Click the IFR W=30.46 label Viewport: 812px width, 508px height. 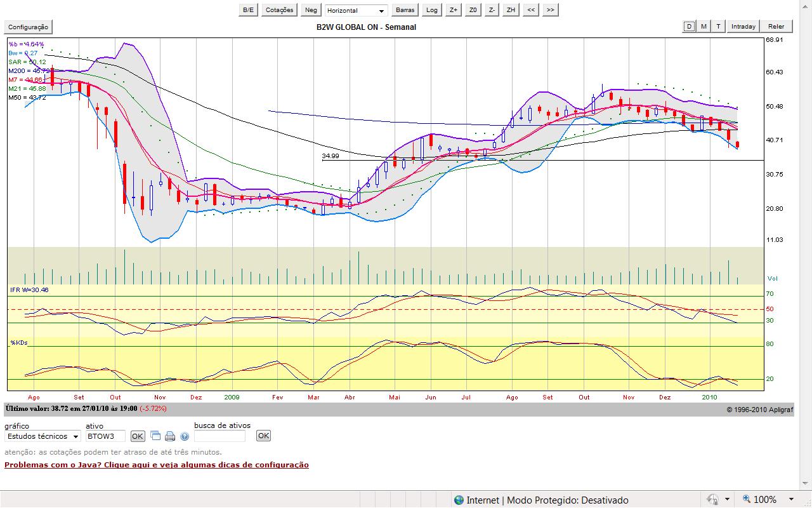(29, 290)
